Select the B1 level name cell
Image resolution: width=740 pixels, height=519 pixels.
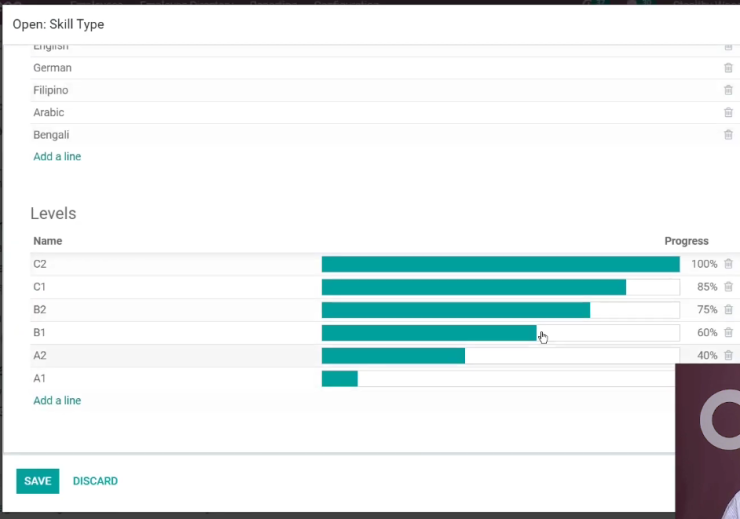click(x=176, y=333)
